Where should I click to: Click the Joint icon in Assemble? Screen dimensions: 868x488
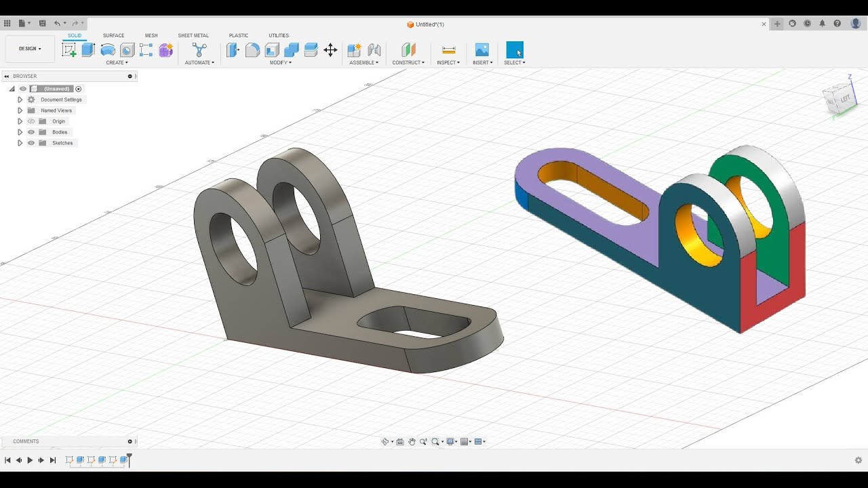pyautogui.click(x=374, y=50)
